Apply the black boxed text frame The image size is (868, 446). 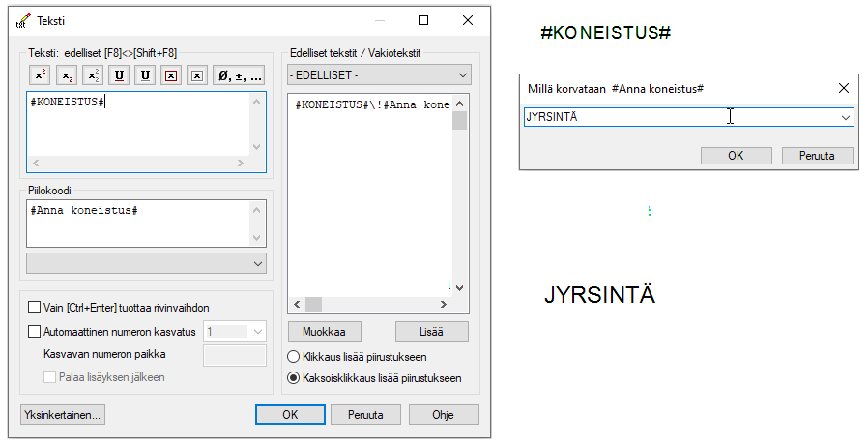tap(197, 75)
